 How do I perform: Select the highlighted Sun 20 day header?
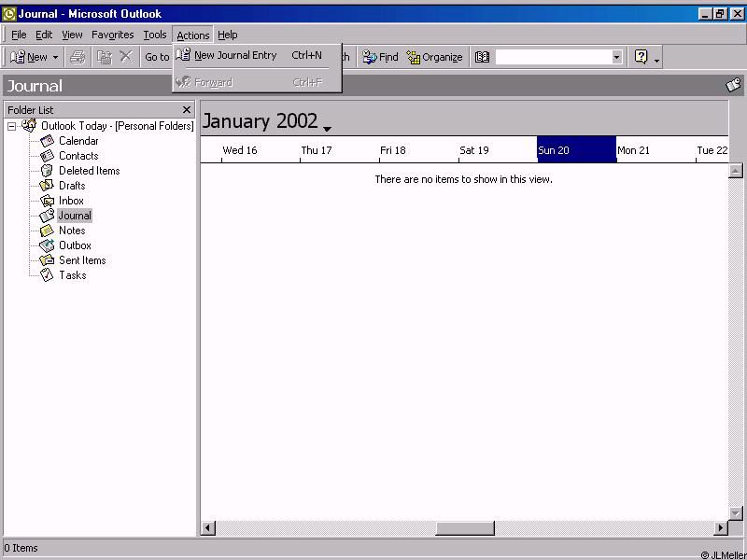576,149
